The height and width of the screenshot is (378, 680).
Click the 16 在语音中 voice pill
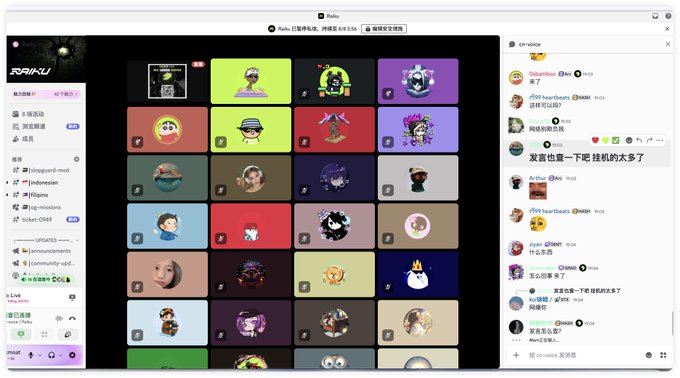pyautogui.click(x=46, y=280)
